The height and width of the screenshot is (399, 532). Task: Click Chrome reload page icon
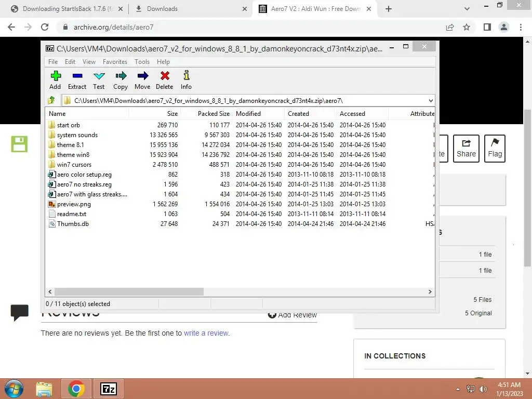coord(45,27)
